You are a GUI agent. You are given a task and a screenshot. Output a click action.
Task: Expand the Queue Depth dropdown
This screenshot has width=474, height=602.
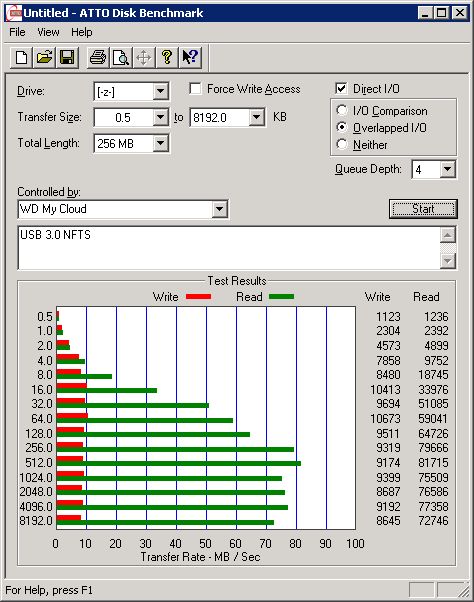[448, 169]
